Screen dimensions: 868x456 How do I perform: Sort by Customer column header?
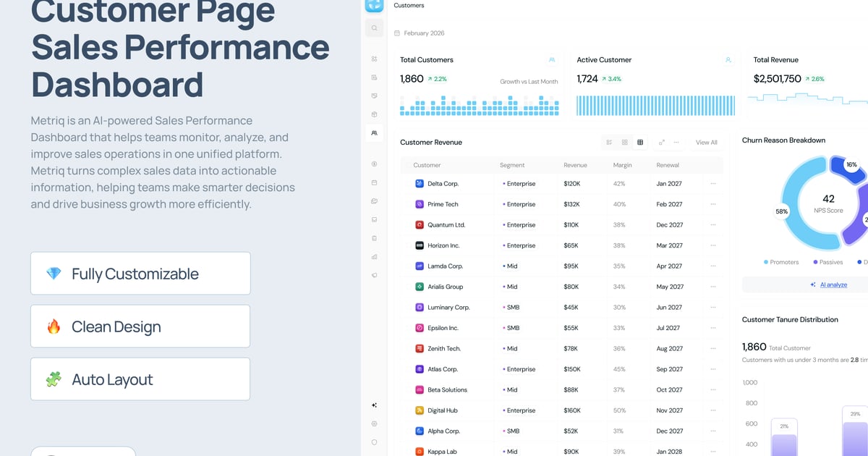(x=427, y=165)
